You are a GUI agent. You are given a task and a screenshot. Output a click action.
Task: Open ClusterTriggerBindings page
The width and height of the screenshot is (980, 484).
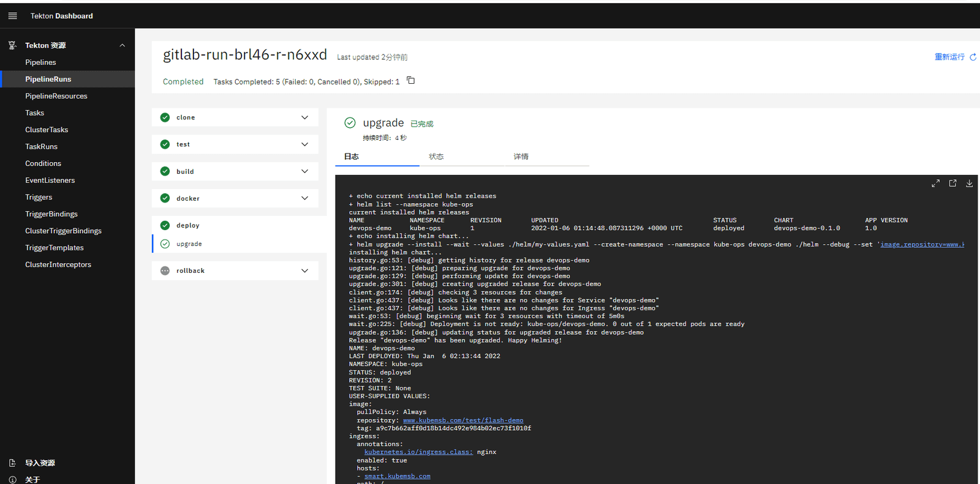(64, 231)
